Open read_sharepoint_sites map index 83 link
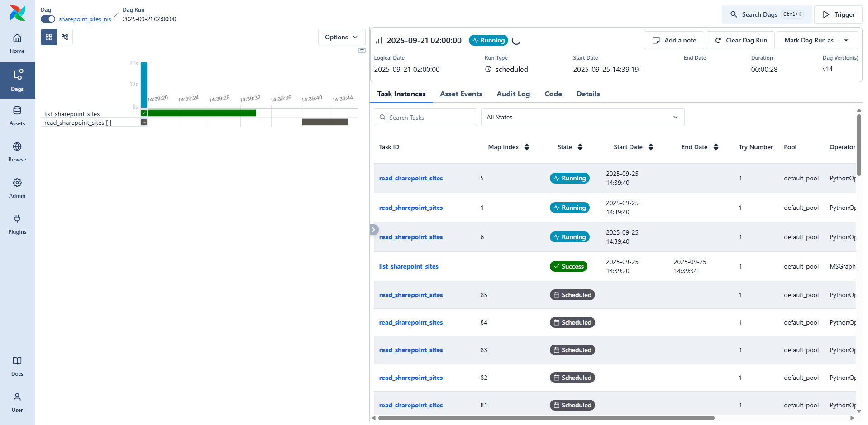 pyautogui.click(x=411, y=350)
